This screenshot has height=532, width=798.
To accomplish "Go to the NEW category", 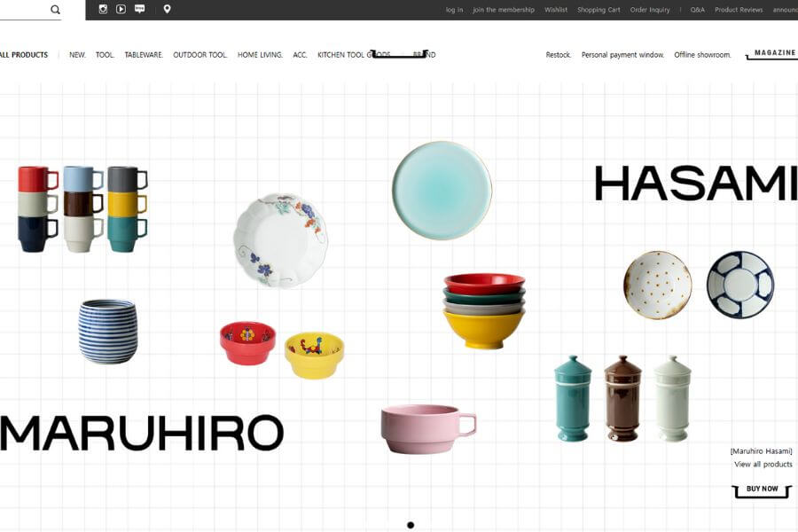I will coord(77,55).
